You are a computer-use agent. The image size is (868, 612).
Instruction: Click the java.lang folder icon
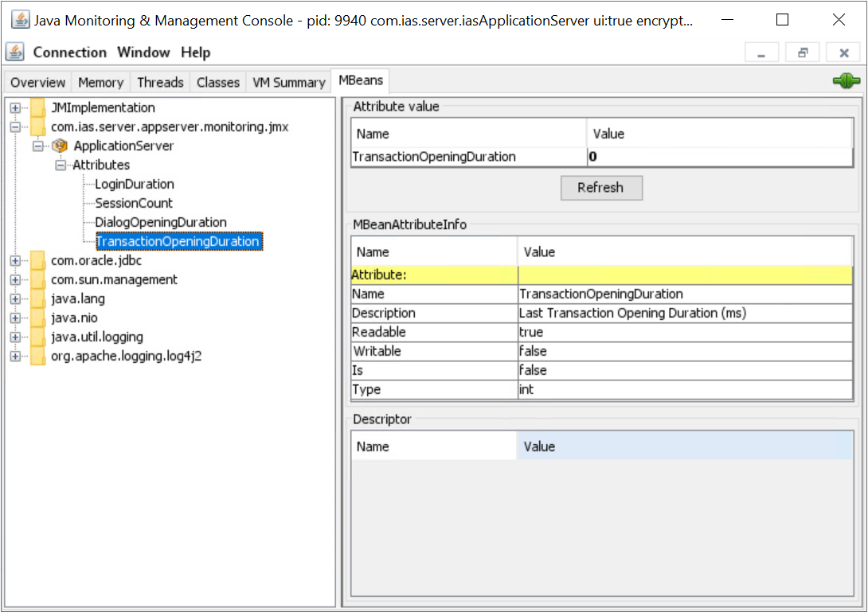[37, 298]
